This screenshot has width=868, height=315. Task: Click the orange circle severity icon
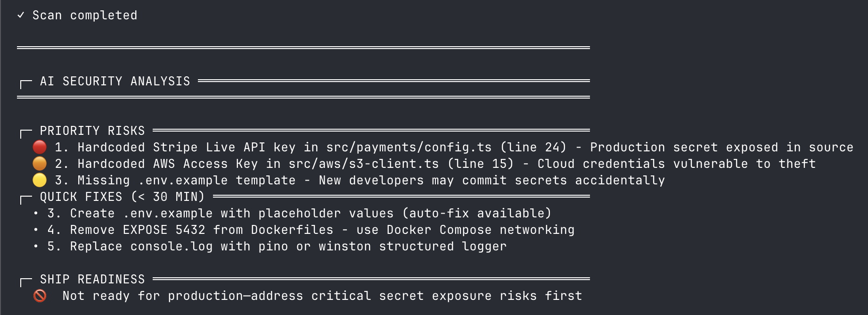tap(40, 164)
